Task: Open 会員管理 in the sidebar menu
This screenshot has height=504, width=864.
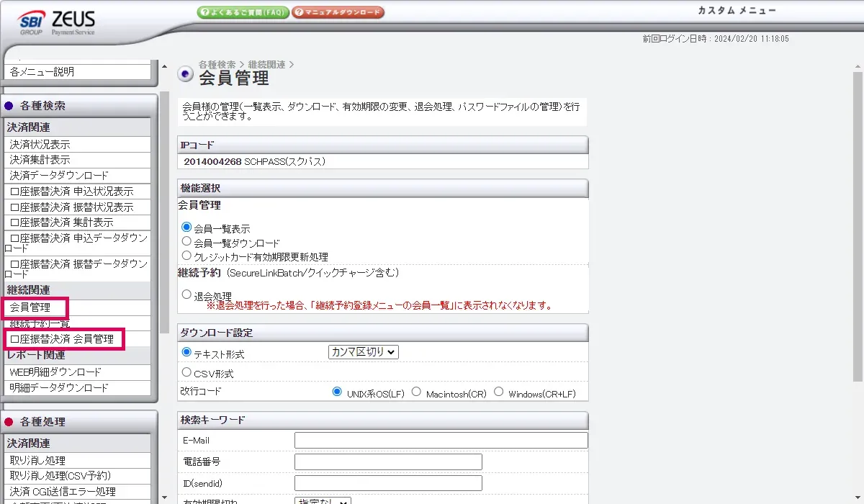Action: tap(30, 307)
